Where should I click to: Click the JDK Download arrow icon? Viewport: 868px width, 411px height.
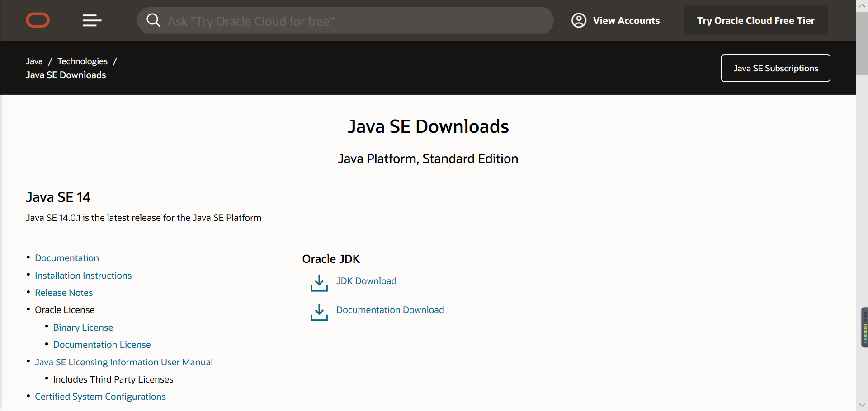319,283
